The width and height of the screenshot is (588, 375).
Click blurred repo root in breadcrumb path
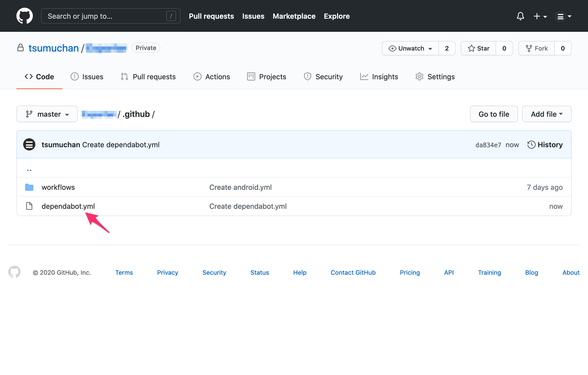coord(99,114)
